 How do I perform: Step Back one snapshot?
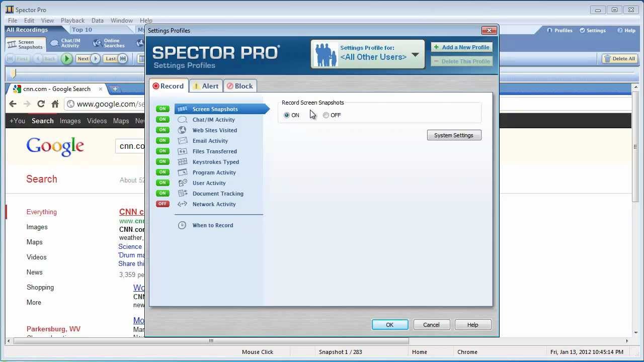coord(45,59)
